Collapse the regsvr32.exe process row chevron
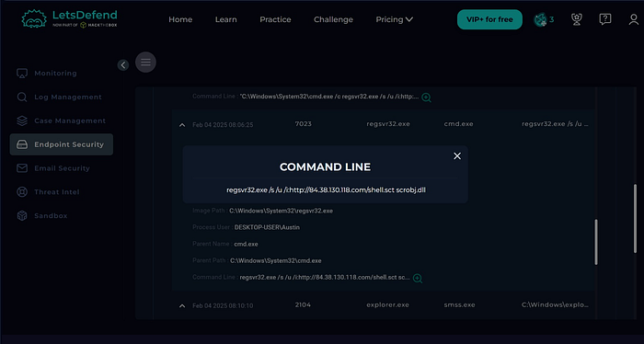Viewport: 644px width, 344px height. pyautogui.click(x=182, y=125)
